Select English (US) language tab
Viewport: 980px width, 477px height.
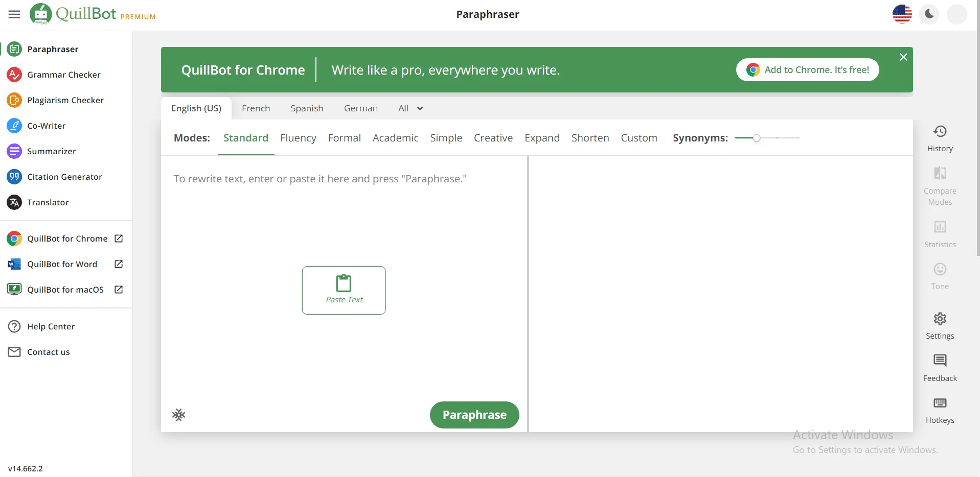[x=196, y=108]
